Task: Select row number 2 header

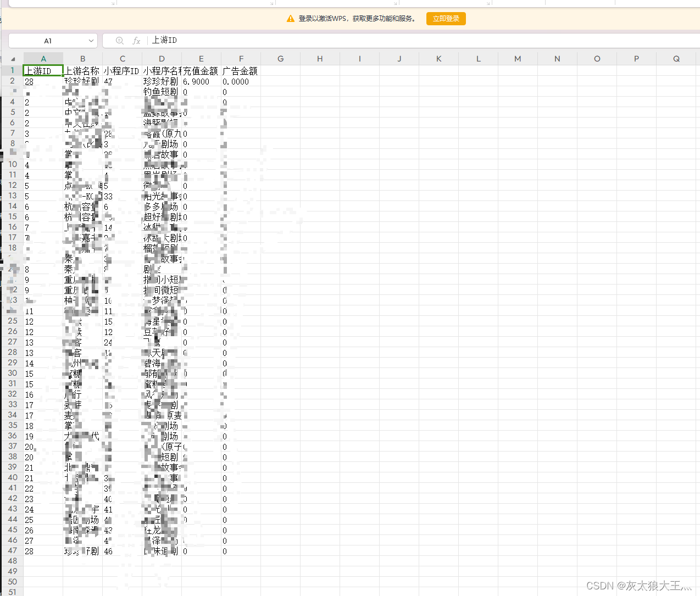Action: [12, 81]
